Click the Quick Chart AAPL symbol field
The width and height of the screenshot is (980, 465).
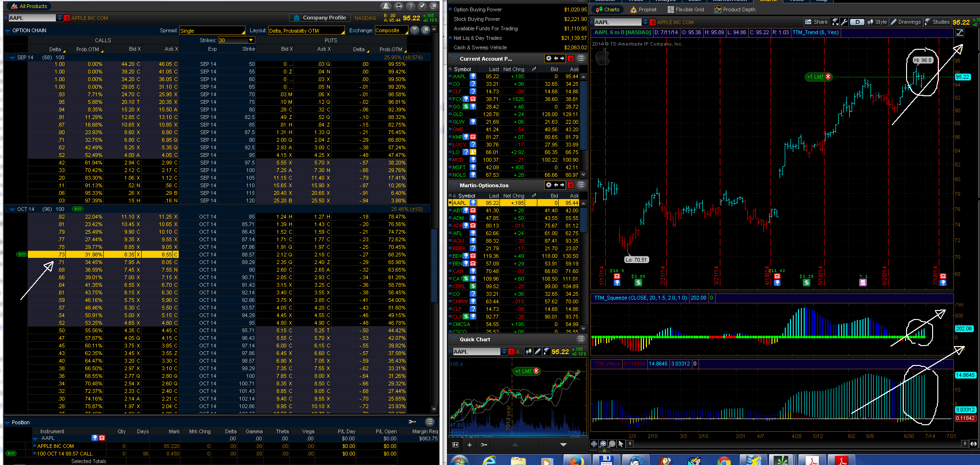pyautogui.click(x=476, y=352)
